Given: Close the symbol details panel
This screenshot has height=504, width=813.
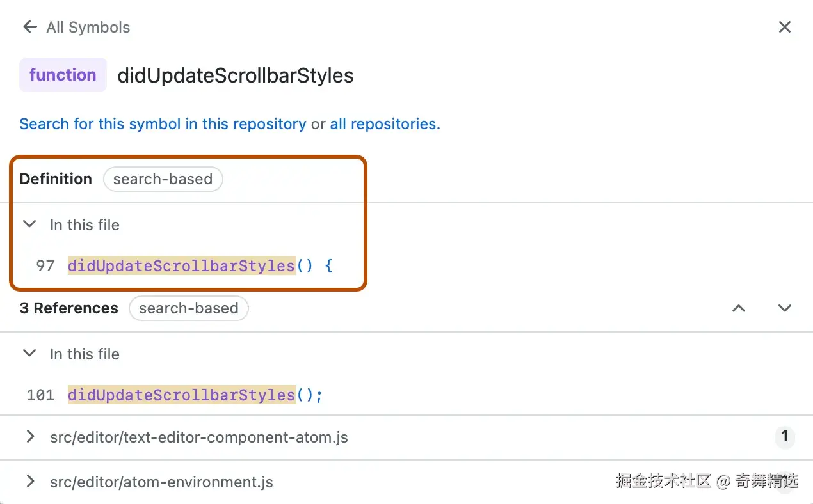Looking at the screenshot, I should pos(784,27).
